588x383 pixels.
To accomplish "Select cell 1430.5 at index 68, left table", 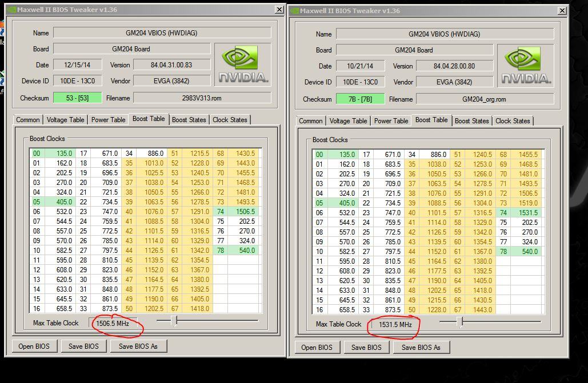I will pyautogui.click(x=243, y=154).
